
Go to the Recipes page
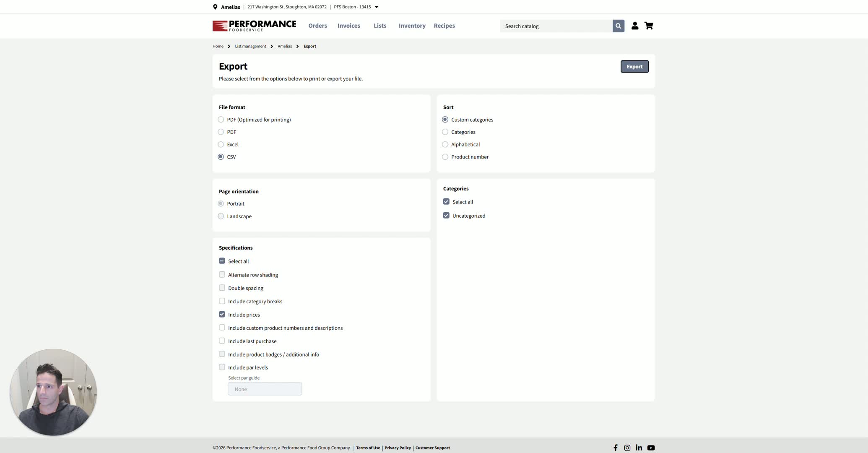pyautogui.click(x=444, y=26)
